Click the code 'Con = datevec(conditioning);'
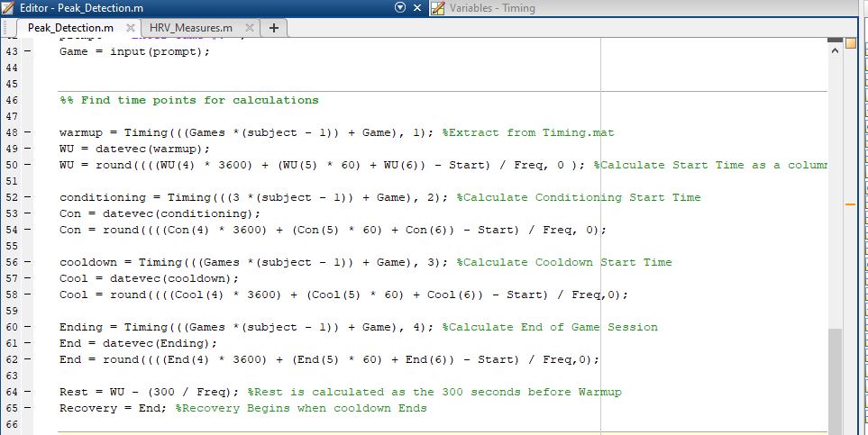The width and height of the screenshot is (868, 435). coord(160,213)
